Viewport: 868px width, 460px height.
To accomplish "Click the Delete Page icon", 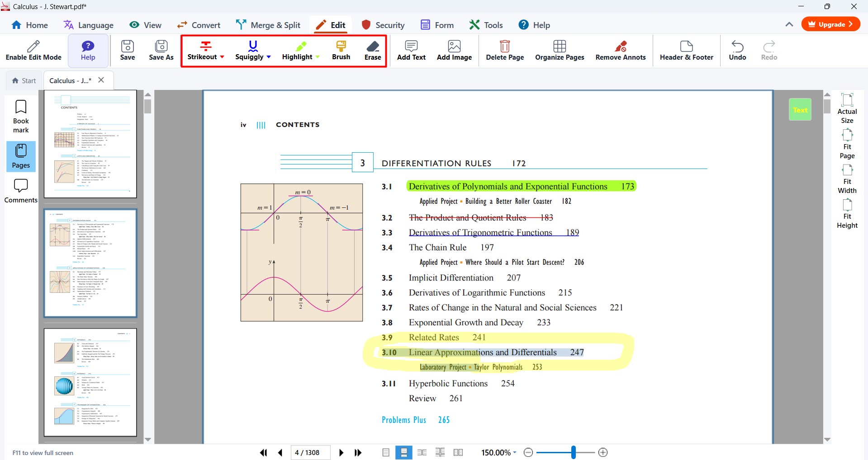I will 505,50.
